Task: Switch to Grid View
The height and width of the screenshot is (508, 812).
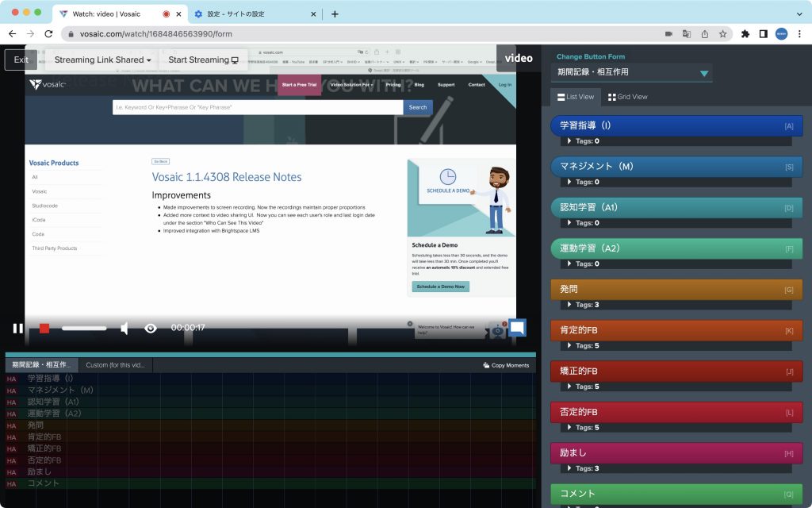Action: (628, 97)
